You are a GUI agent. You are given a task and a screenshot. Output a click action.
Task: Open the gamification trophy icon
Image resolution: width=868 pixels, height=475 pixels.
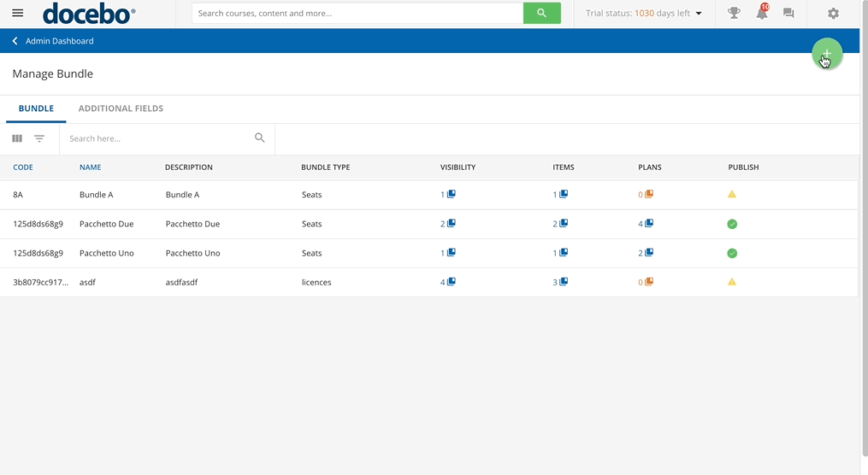[x=734, y=14]
